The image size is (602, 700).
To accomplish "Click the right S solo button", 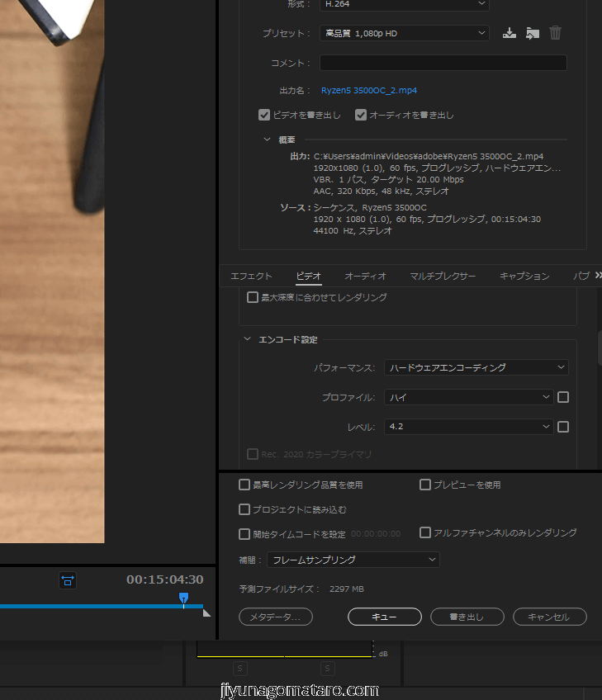I will 328,668.
